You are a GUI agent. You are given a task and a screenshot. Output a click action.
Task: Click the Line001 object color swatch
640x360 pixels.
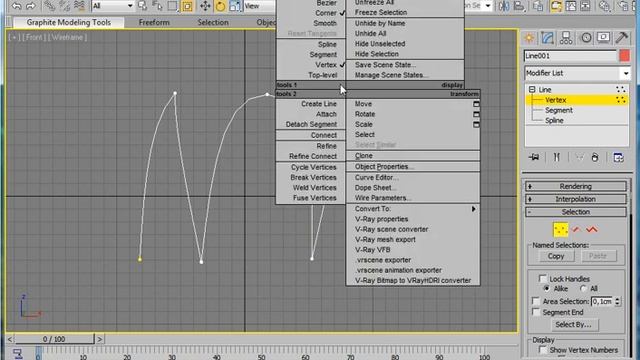(x=624, y=56)
